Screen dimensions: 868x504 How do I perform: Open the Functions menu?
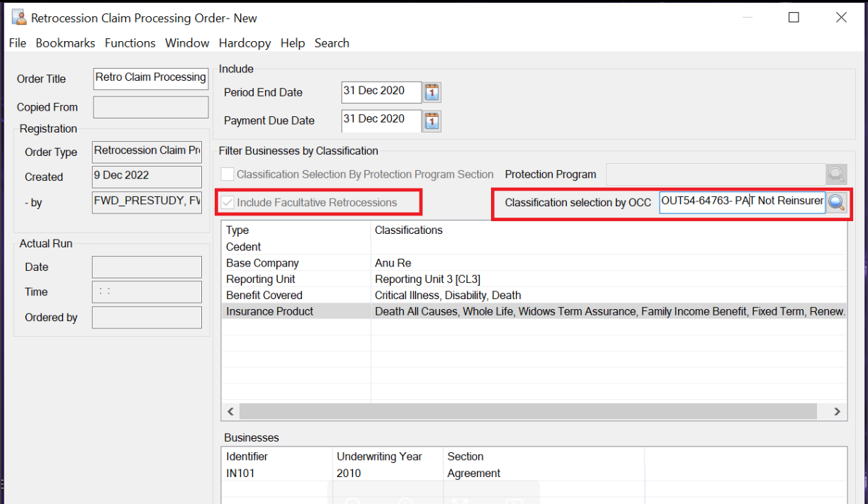[130, 43]
